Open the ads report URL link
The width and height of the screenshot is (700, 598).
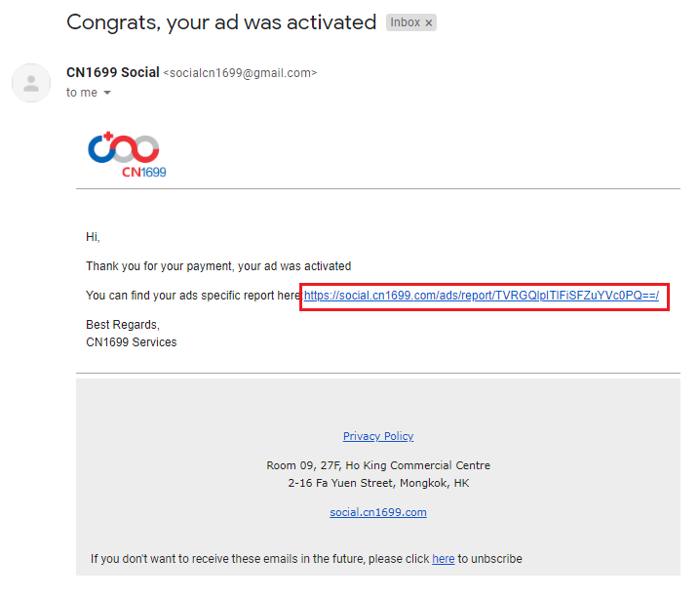click(x=481, y=296)
